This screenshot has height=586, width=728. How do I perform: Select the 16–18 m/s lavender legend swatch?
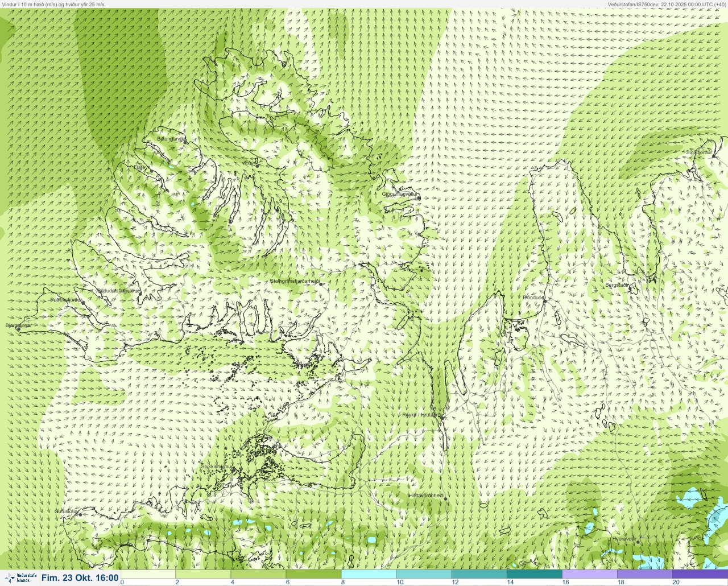589,574
